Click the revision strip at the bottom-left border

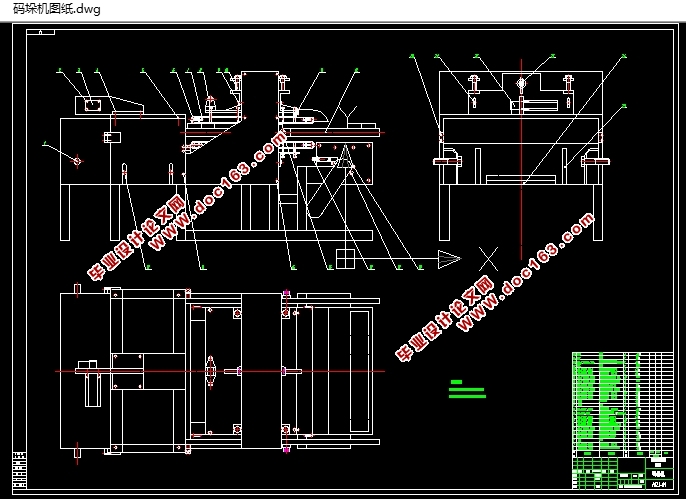(19, 470)
